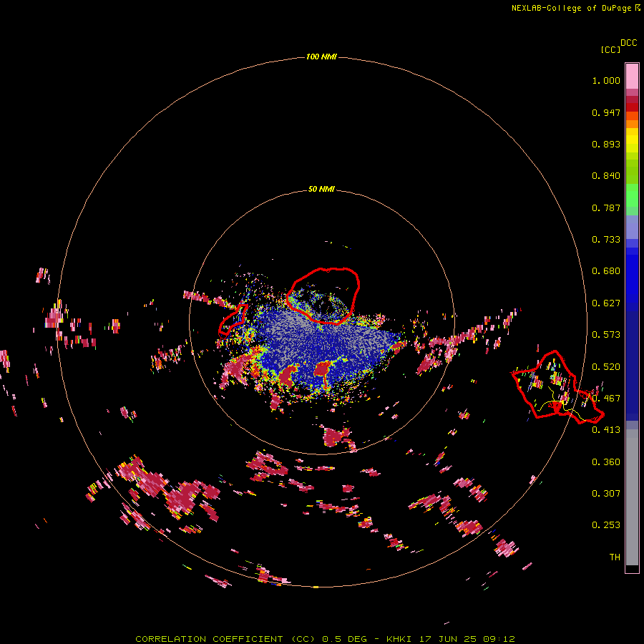The image size is (644, 644).
Task: Click the 1.000 legend value
Action: click(x=606, y=80)
